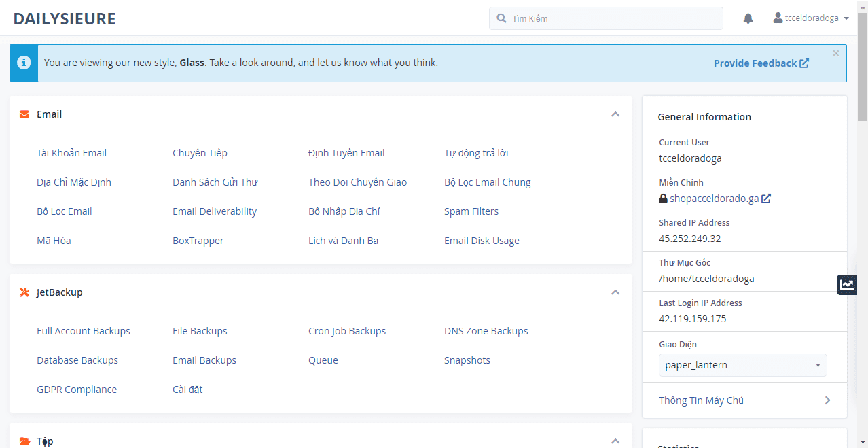Open the Giao Diện paper_lantern dropdown

click(x=742, y=365)
